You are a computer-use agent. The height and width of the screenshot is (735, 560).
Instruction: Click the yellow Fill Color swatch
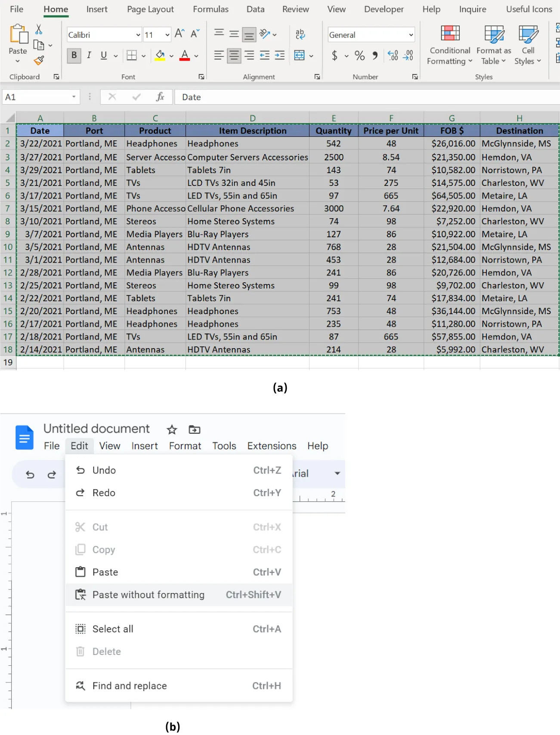click(160, 56)
